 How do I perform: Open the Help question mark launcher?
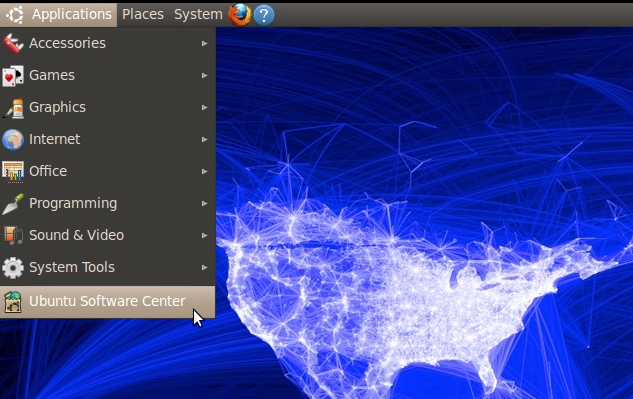click(x=264, y=15)
